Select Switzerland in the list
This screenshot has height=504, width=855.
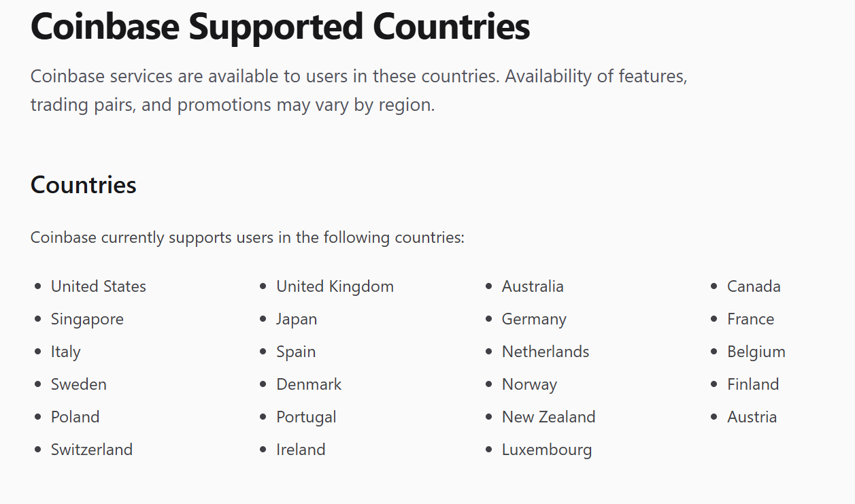(92, 450)
